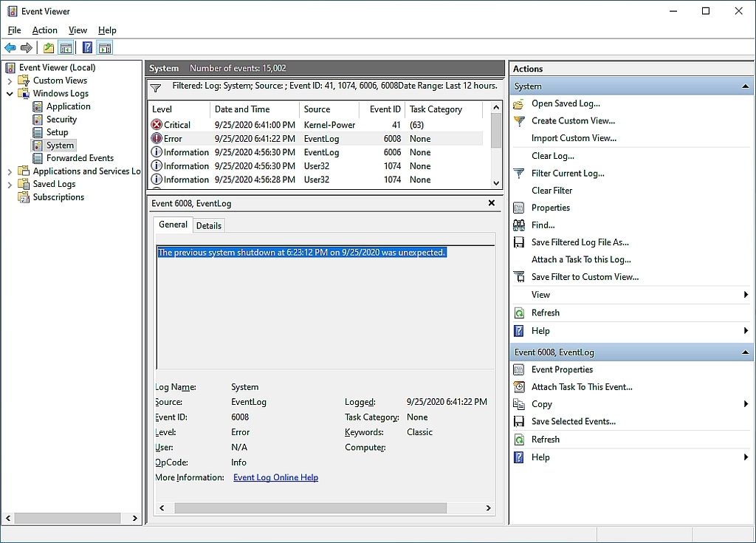Click the Properties icon in the System actions
Screen dimensions: 756x543
(519, 208)
